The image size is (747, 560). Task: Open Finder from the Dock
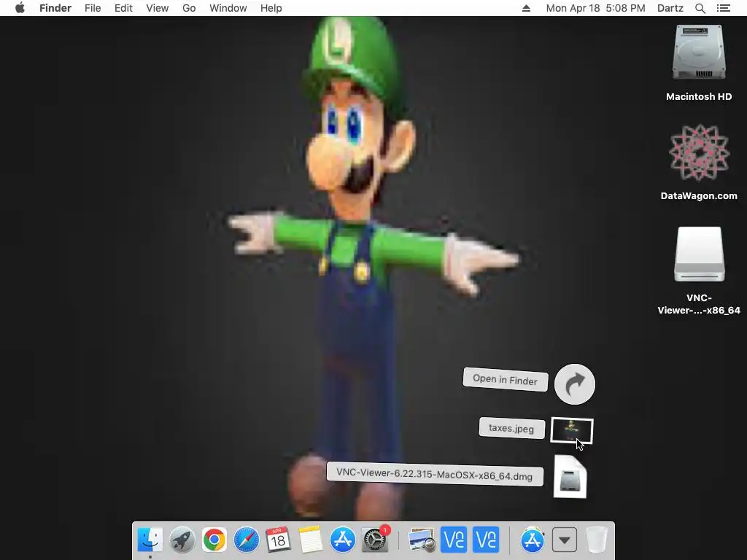pos(150,540)
